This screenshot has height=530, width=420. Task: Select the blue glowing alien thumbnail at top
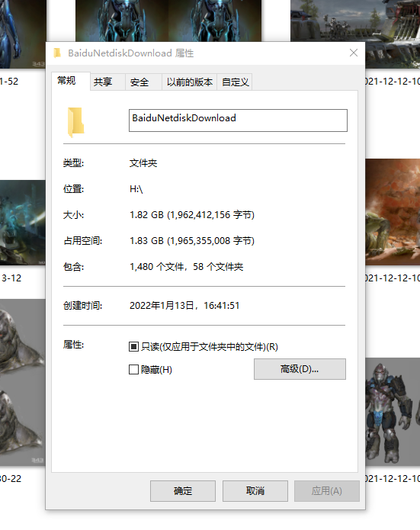point(168,21)
